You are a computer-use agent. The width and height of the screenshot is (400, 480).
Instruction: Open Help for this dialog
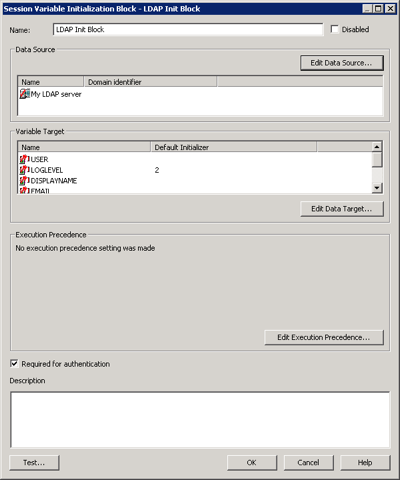365,463
